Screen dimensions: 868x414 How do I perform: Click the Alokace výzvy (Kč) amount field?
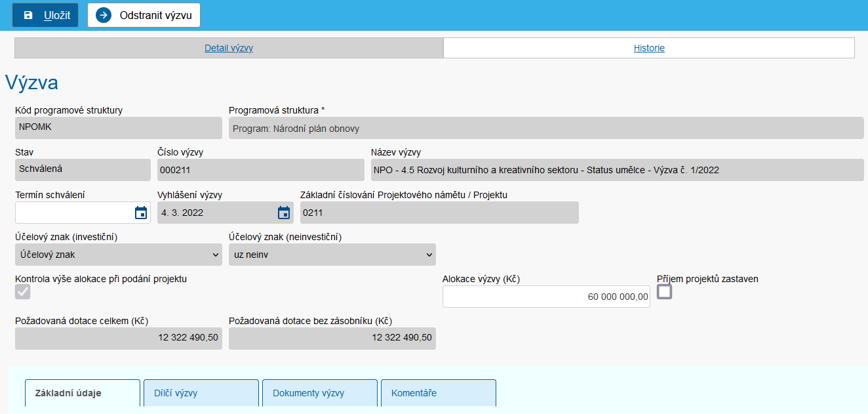[x=545, y=297]
